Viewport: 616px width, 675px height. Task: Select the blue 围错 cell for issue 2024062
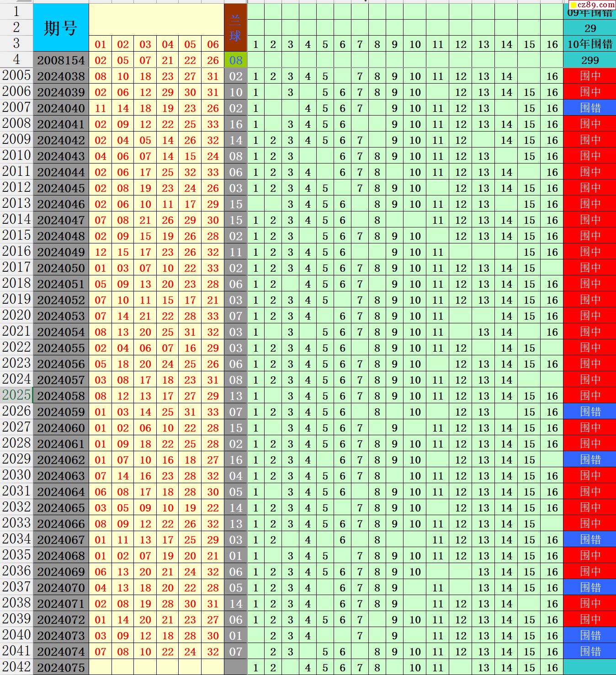(590, 459)
